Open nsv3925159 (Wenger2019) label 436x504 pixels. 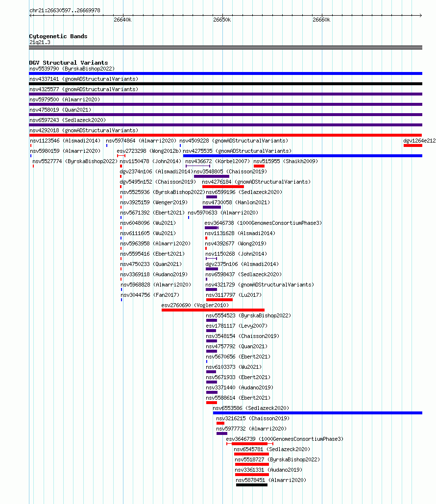pos(154,202)
